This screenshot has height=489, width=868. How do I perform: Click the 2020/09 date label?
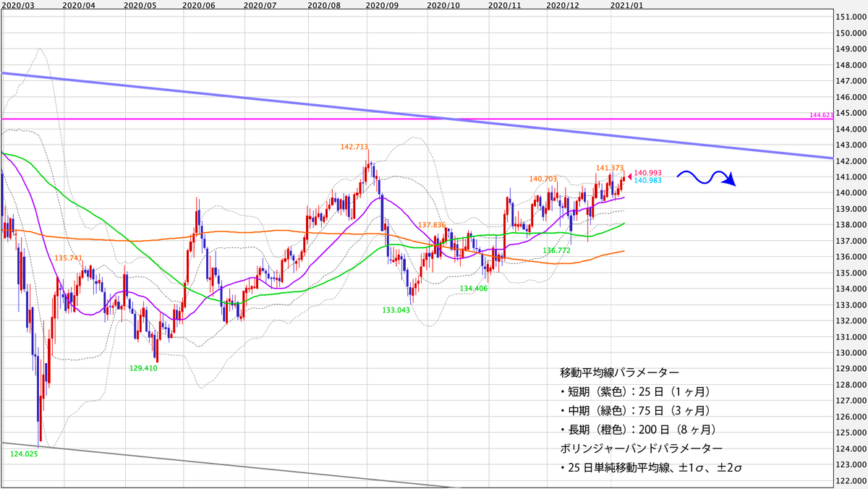pos(383,4)
